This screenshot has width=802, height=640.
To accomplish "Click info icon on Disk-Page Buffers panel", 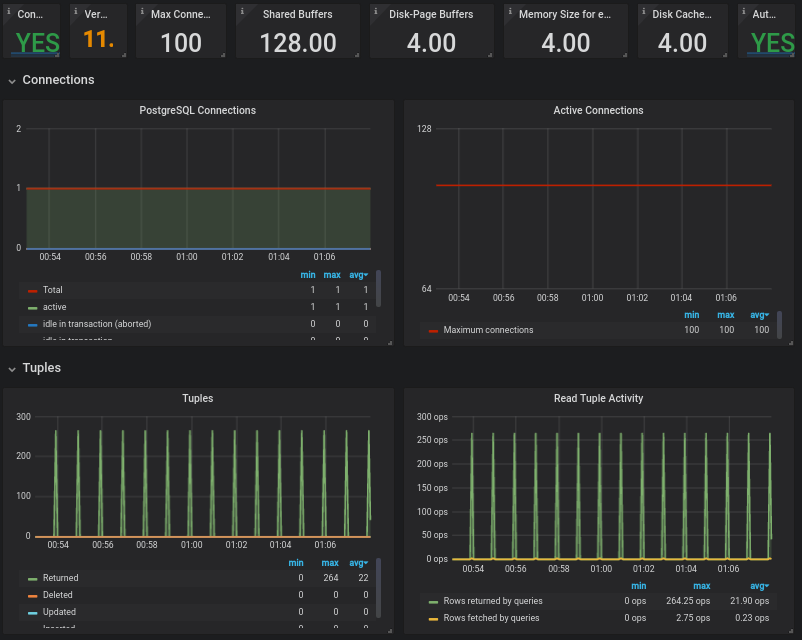I will pyautogui.click(x=374, y=9).
